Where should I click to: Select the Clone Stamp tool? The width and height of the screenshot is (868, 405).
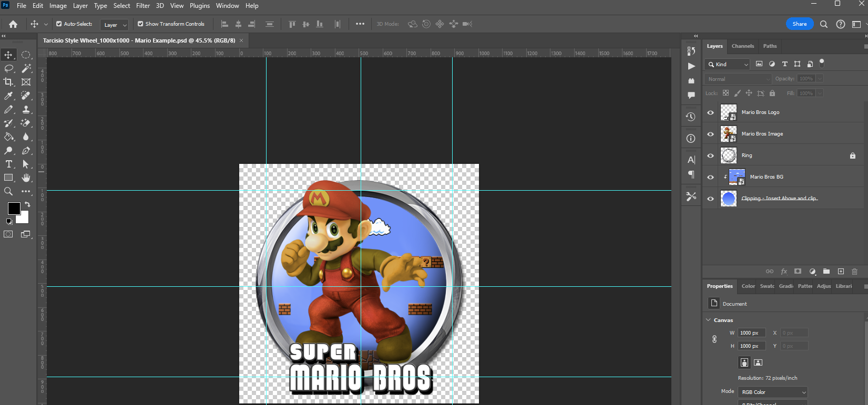[26, 109]
